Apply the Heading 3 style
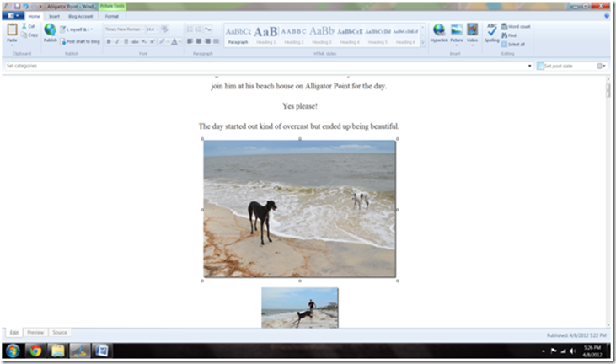This screenshot has width=616, height=364. 322,35
